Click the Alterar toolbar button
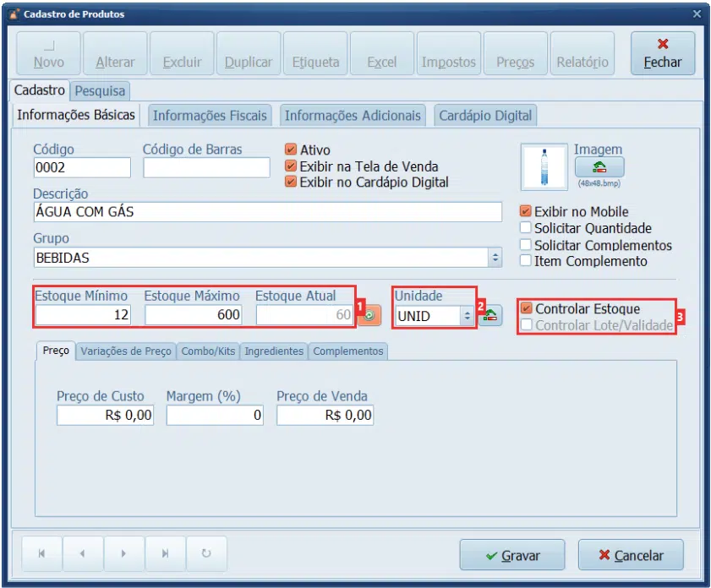Viewport: 711px width, 588px height. (115, 53)
